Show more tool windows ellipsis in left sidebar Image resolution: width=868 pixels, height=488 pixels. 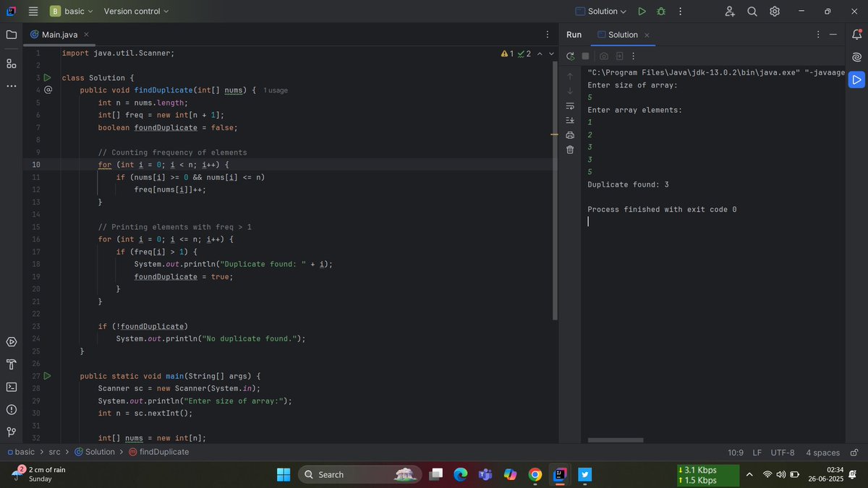pos(11,86)
